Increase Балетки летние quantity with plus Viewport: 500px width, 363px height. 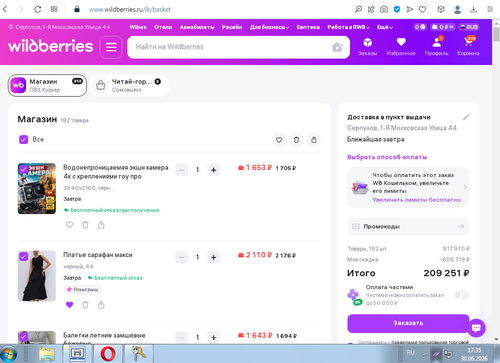click(x=214, y=337)
